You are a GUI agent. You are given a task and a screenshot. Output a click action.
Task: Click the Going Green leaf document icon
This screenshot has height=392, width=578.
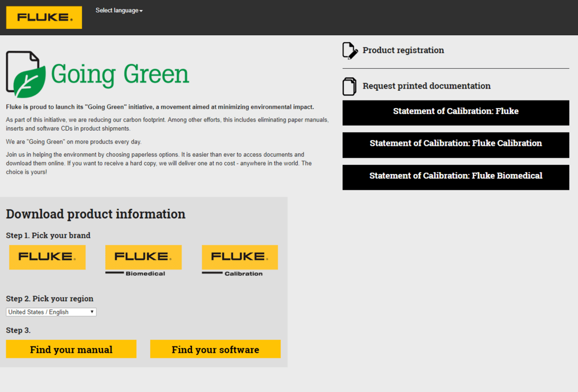point(26,74)
